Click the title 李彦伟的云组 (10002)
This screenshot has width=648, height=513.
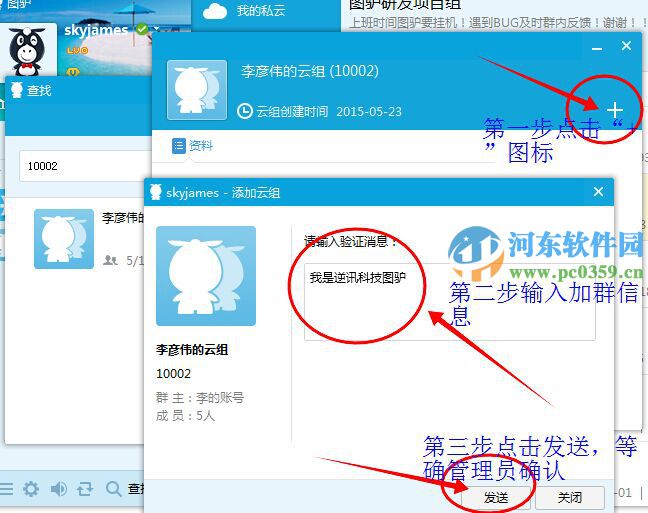coord(310,71)
